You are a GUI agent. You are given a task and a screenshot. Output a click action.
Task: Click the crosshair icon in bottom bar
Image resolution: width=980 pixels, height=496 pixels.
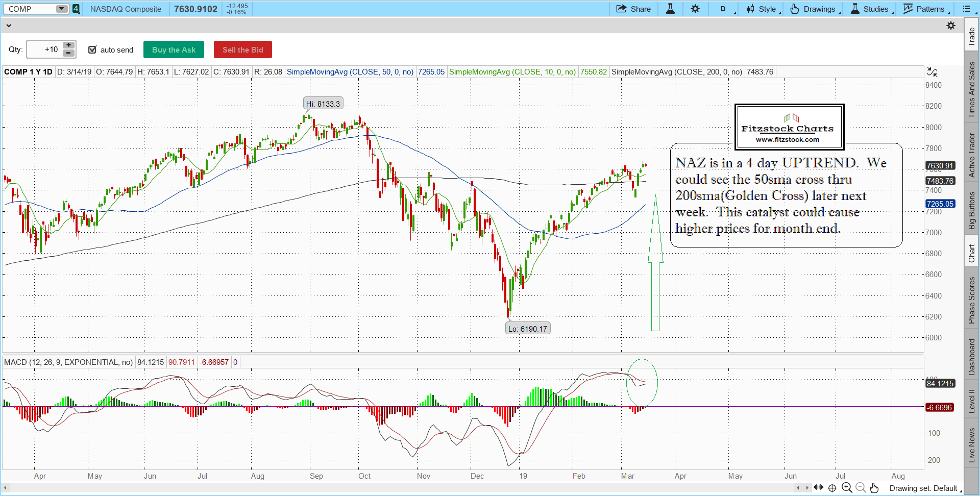(x=832, y=488)
